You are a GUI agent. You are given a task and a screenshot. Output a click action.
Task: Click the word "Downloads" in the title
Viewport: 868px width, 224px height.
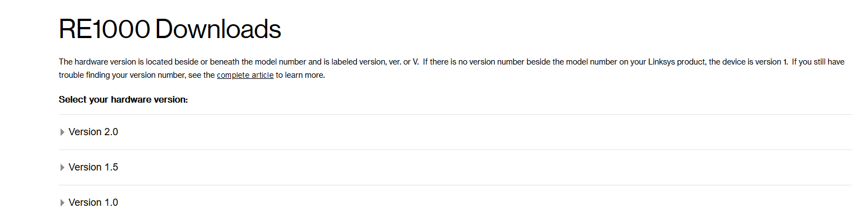click(x=218, y=29)
